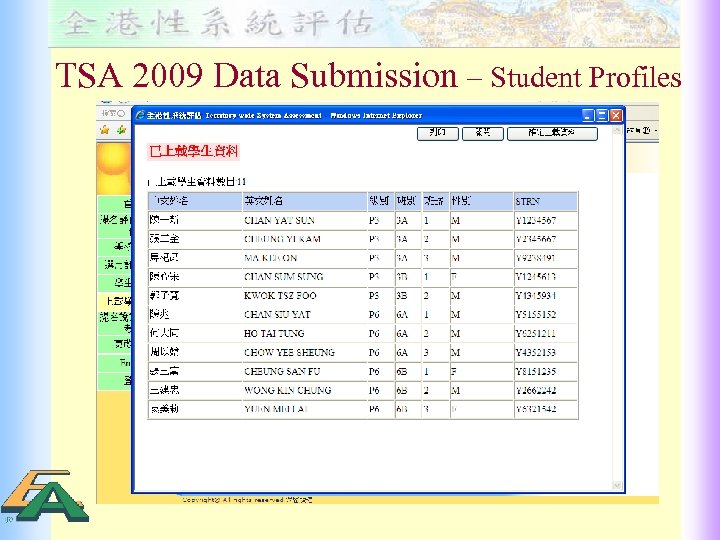Image resolution: width=720 pixels, height=540 pixels.
Task: Click class 3B in the KWOK TSZ FOO row
Action: [402, 296]
